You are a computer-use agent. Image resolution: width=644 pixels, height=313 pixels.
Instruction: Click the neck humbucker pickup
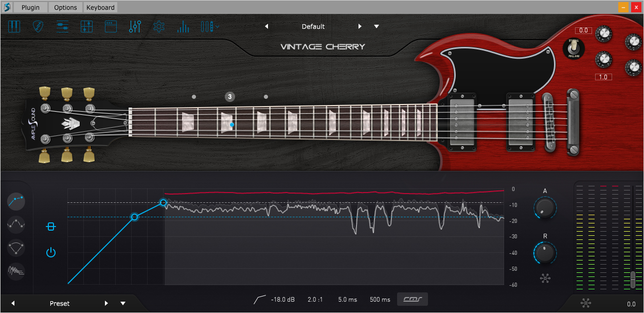coord(461,121)
